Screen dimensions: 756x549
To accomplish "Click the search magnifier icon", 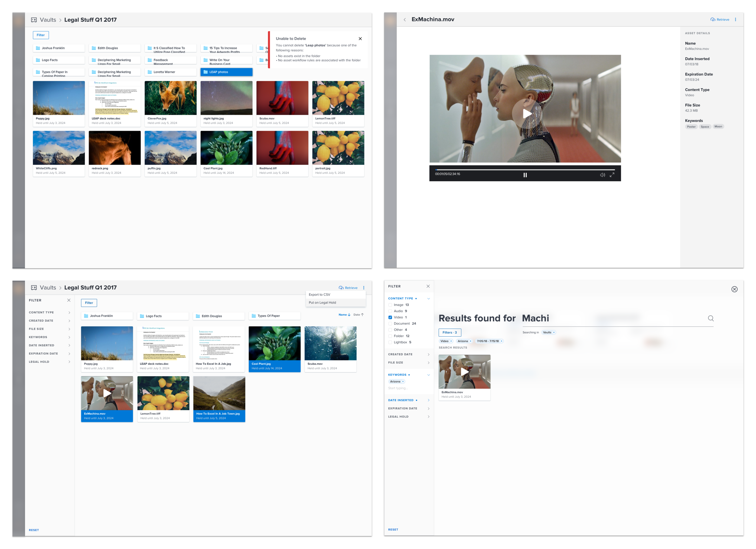I will (x=711, y=318).
